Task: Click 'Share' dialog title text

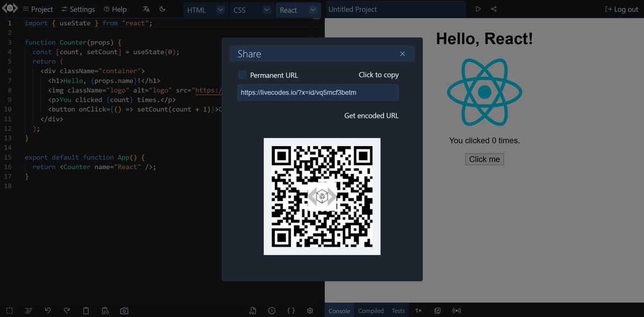Action: tap(249, 54)
